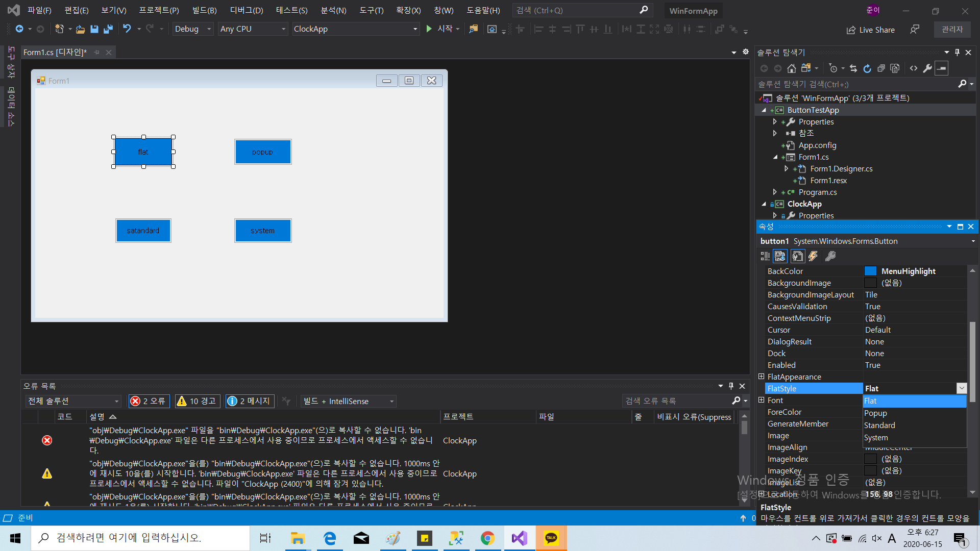Open the 편집(E) menu
980x551 pixels.
[x=77, y=10]
